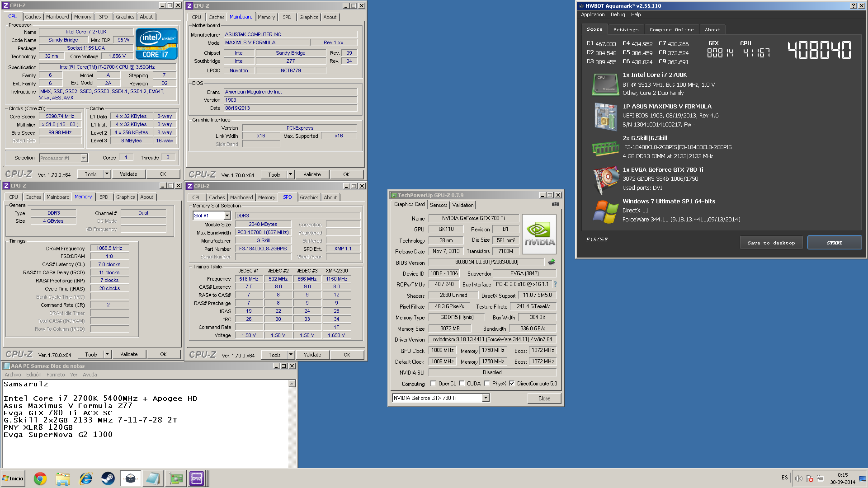Viewport: 868px width, 488px height.
Task: Open the Compare Online tab in Aquamark
Action: coord(671,30)
